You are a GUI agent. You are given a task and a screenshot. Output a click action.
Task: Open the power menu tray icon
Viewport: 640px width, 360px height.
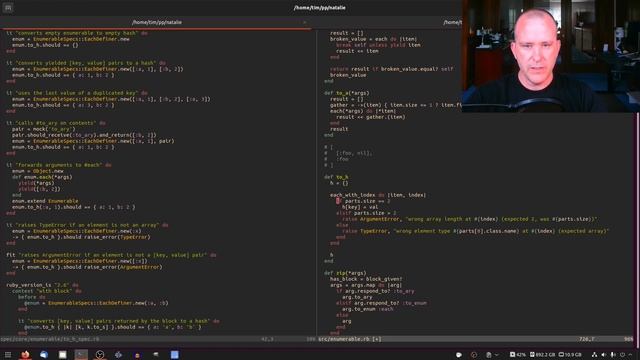tap(622, 355)
